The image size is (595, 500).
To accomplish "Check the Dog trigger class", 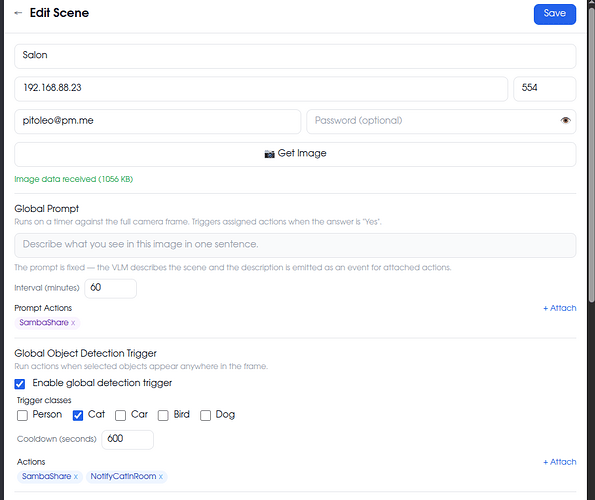I will 205,415.
